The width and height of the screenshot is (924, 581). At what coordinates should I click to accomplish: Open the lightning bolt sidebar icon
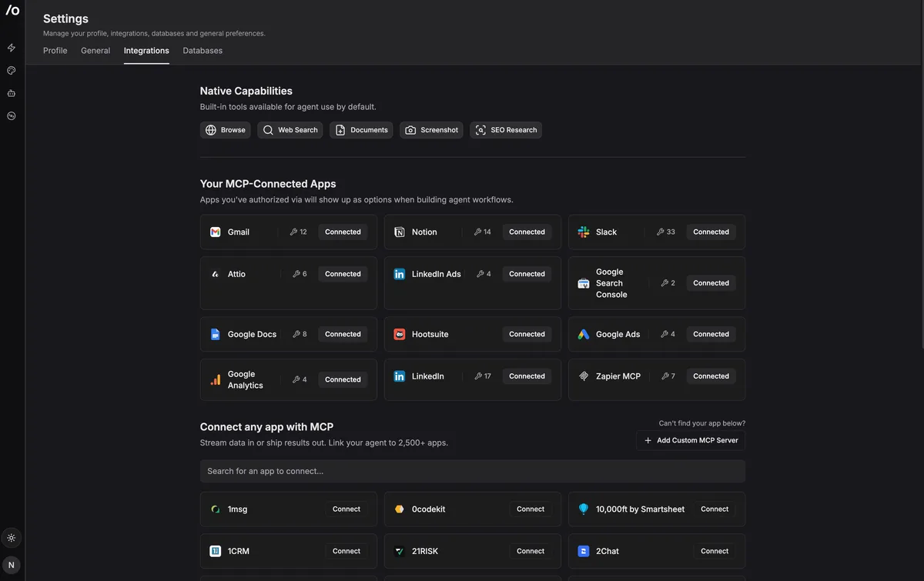coord(12,48)
